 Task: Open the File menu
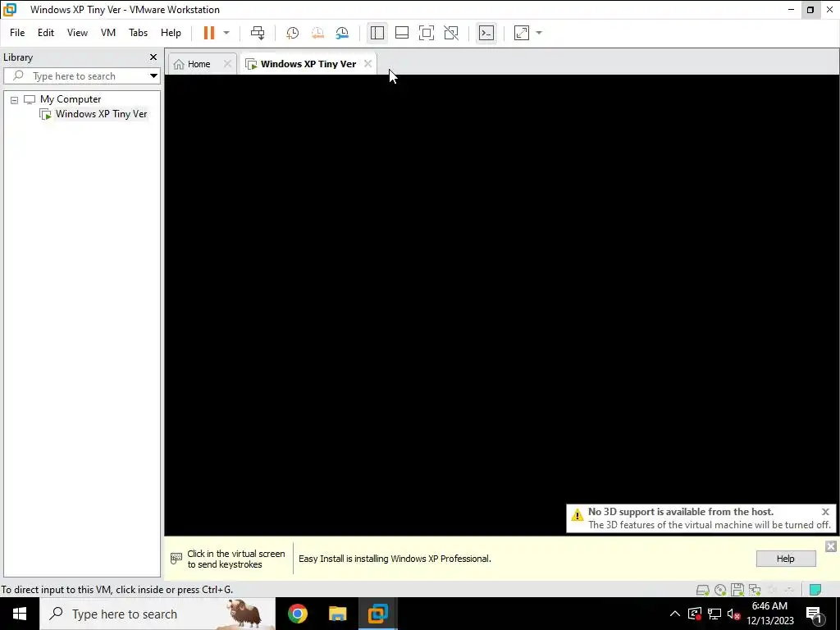(17, 33)
